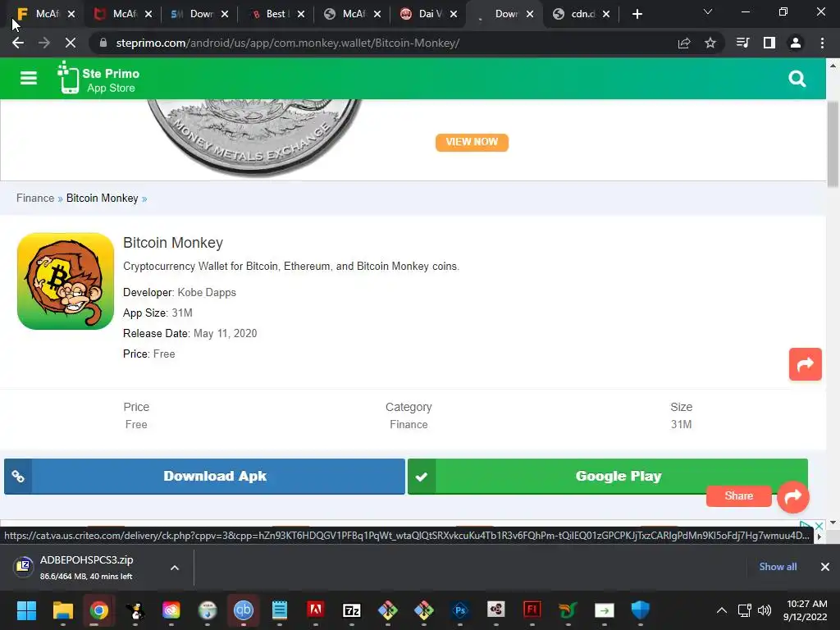The height and width of the screenshot is (630, 840).
Task: Click the round share arrow button
Action: (793, 496)
